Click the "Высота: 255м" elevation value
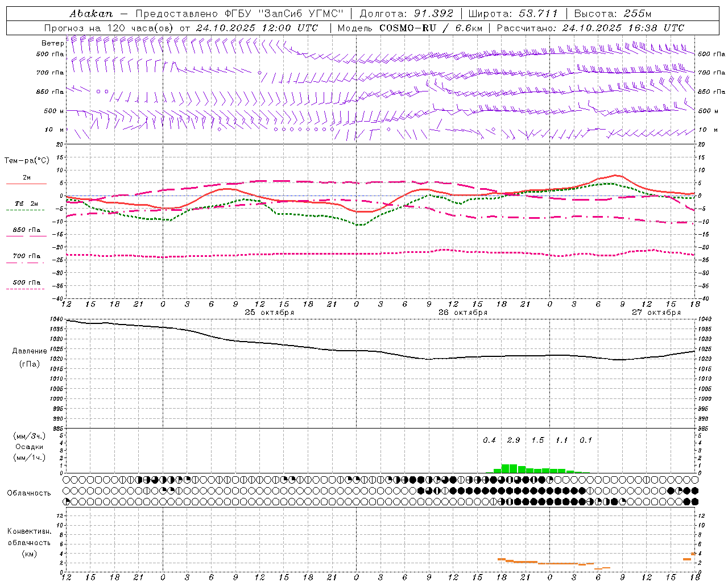The height and width of the screenshot is (582, 728). pyautogui.click(x=613, y=14)
